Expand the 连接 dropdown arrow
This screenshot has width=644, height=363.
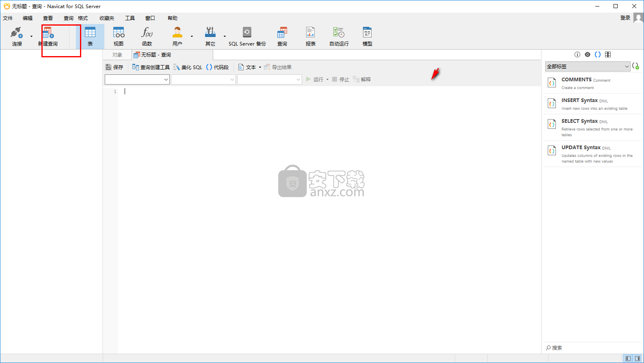31,36
